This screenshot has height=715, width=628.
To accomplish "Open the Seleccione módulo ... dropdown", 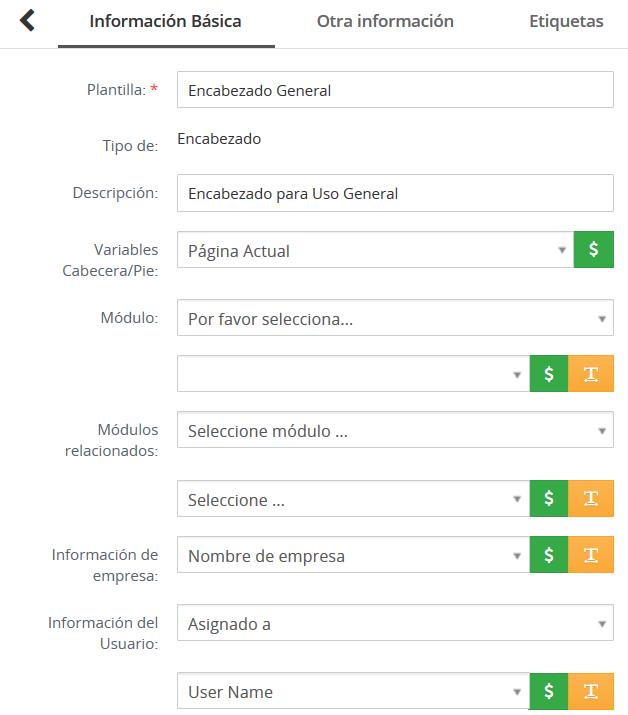I will [394, 430].
